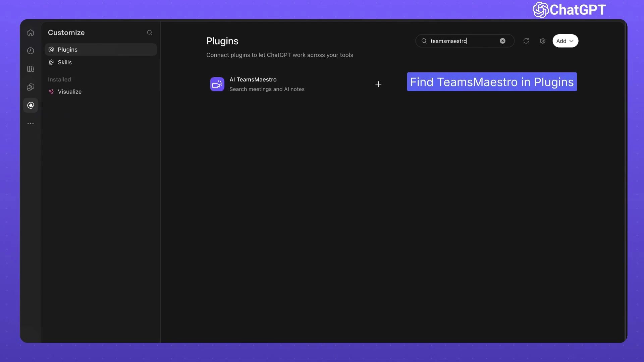The width and height of the screenshot is (644, 362).
Task: Open the installed Visualize plugin
Action: pyautogui.click(x=101, y=92)
